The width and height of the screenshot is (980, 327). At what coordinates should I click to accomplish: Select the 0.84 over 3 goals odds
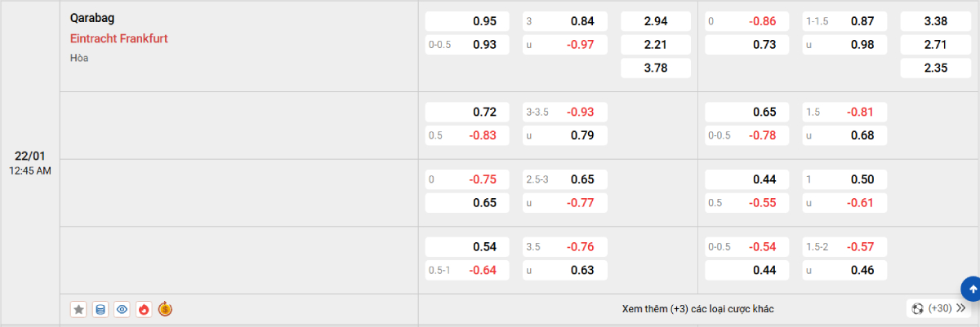click(x=564, y=21)
